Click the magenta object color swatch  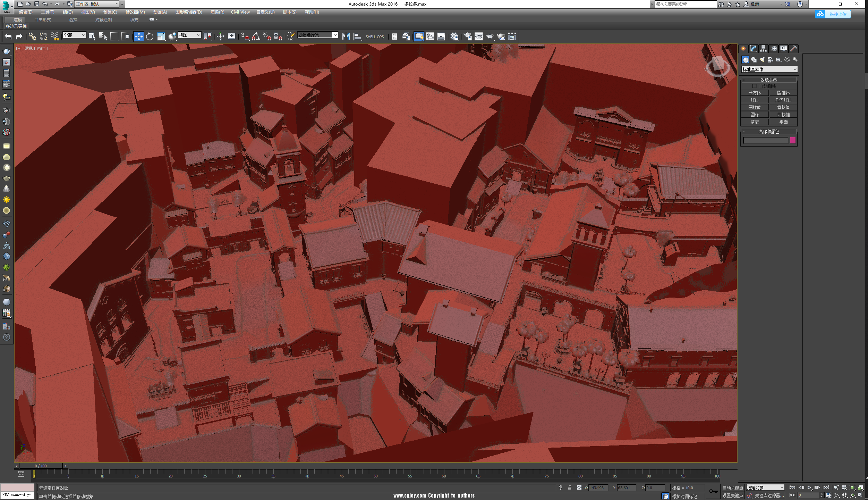click(793, 140)
